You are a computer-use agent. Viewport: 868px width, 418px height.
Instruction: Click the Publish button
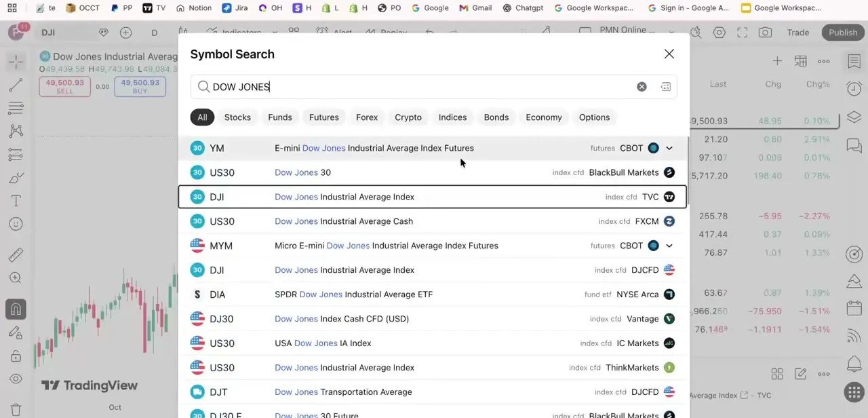[843, 33]
